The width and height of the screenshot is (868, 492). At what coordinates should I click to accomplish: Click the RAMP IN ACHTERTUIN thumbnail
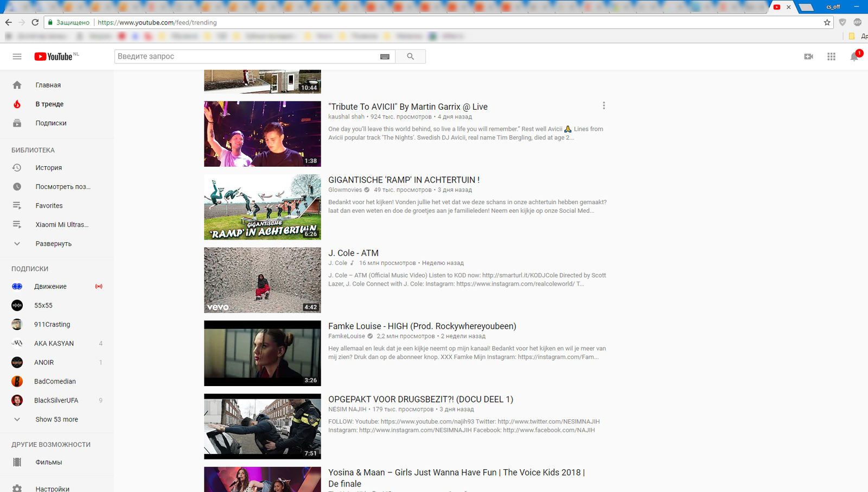click(x=263, y=207)
